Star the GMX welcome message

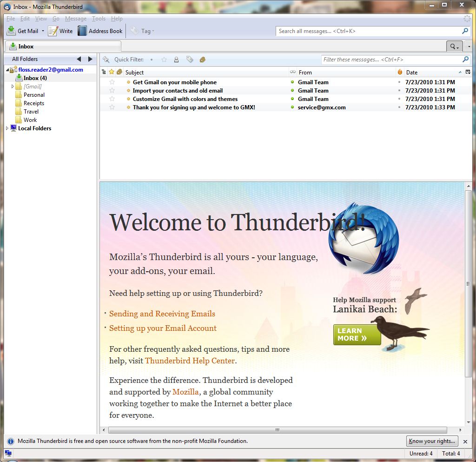(111, 107)
